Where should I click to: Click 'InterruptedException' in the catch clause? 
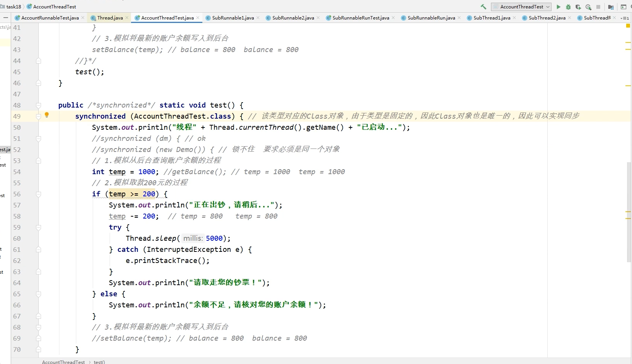point(189,250)
